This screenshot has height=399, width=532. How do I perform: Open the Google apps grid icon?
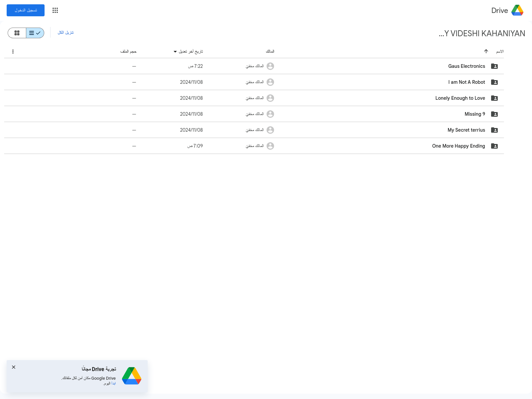click(x=55, y=10)
